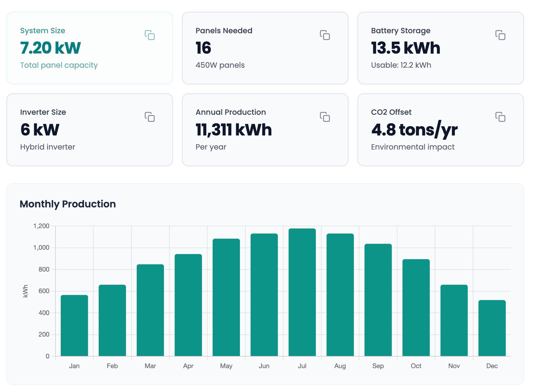This screenshot has width=534, height=392.
Task: Click the copy icon beside 7.20 kW
Action: pos(150,35)
